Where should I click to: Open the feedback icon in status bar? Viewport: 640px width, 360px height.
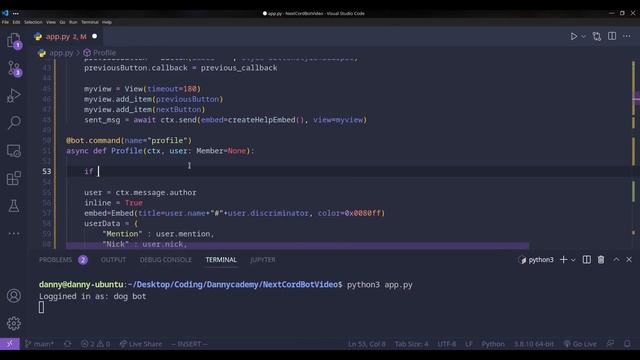click(610, 344)
